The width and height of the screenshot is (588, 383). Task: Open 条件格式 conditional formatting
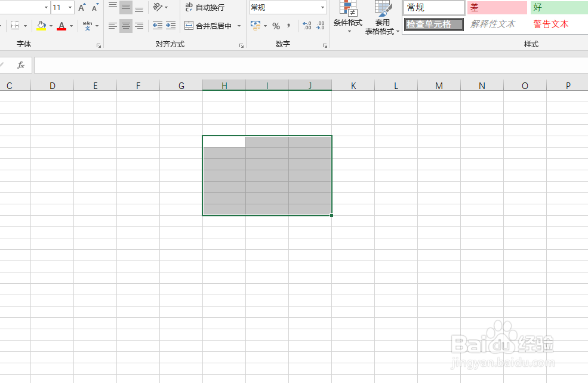[x=348, y=17]
